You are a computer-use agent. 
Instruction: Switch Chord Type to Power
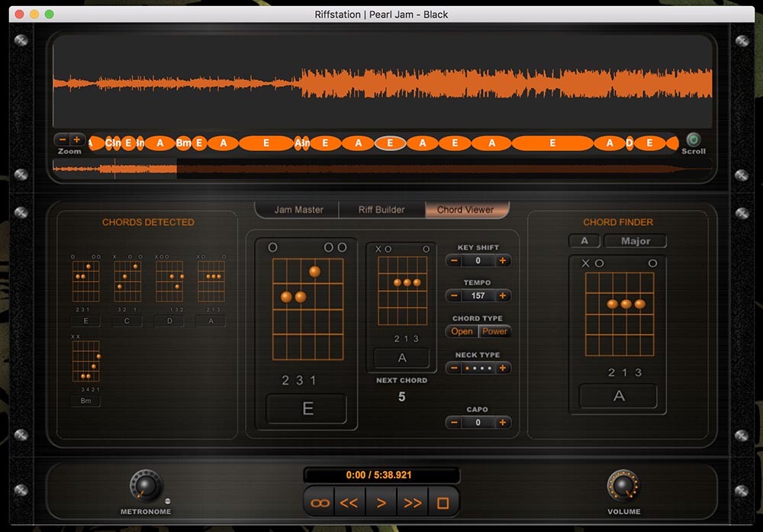(497, 332)
